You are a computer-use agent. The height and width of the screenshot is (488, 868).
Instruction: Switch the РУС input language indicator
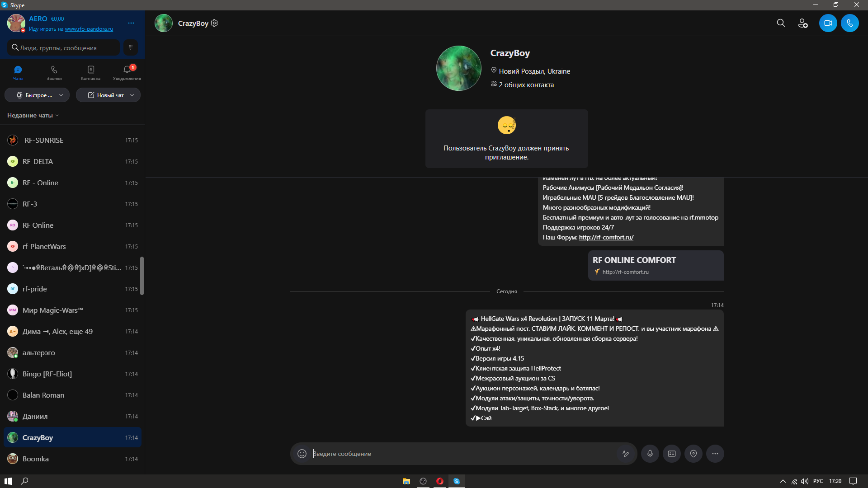pyautogui.click(x=818, y=481)
